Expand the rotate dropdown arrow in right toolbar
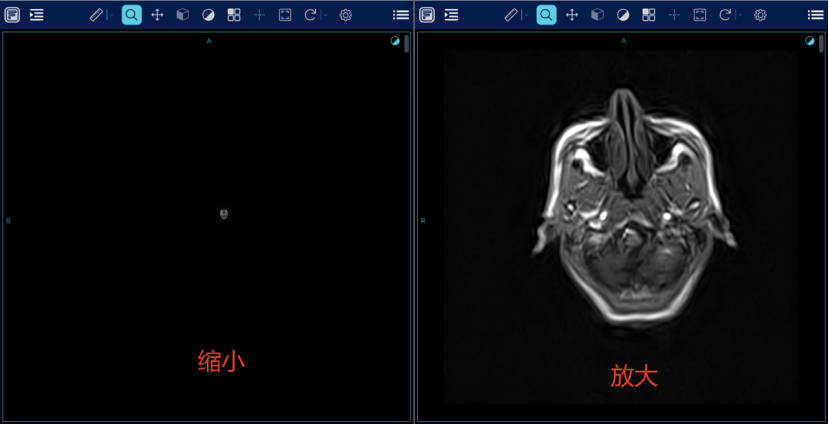The image size is (829, 425). coord(739,16)
